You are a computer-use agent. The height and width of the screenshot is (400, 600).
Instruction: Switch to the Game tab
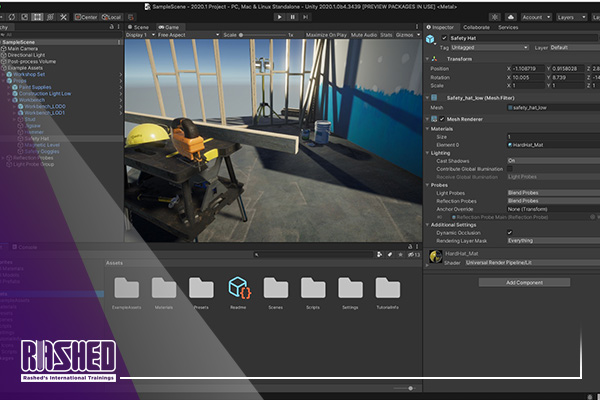(169, 27)
